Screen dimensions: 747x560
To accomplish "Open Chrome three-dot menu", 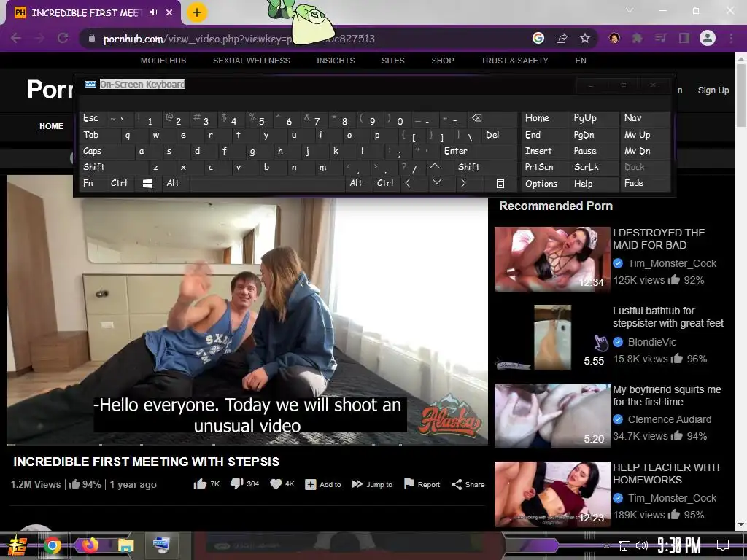I will coord(731,38).
